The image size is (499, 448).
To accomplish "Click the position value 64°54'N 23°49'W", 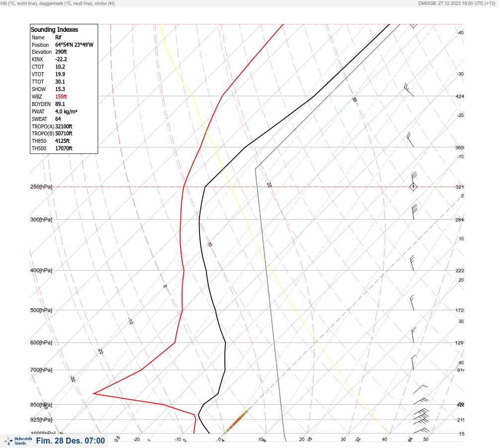I will [x=74, y=45].
